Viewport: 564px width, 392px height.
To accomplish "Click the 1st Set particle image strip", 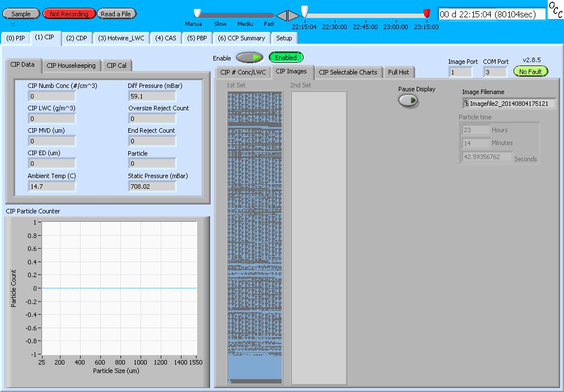I will tap(255, 237).
